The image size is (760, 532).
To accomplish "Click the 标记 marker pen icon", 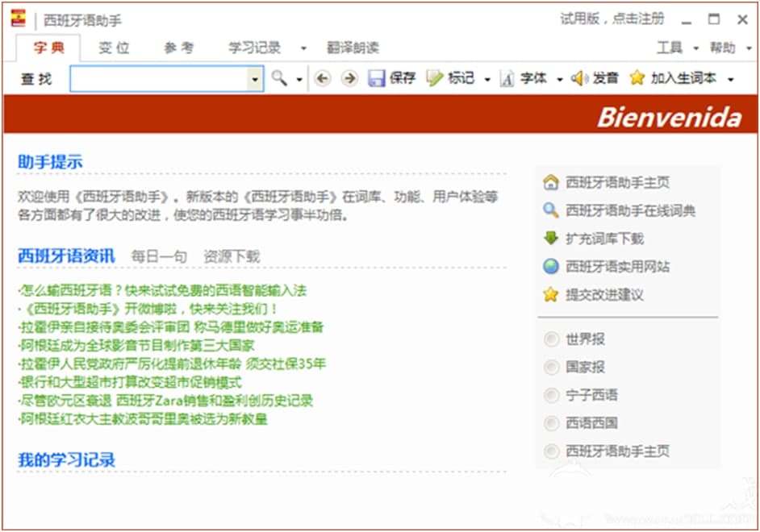I will click(x=435, y=78).
